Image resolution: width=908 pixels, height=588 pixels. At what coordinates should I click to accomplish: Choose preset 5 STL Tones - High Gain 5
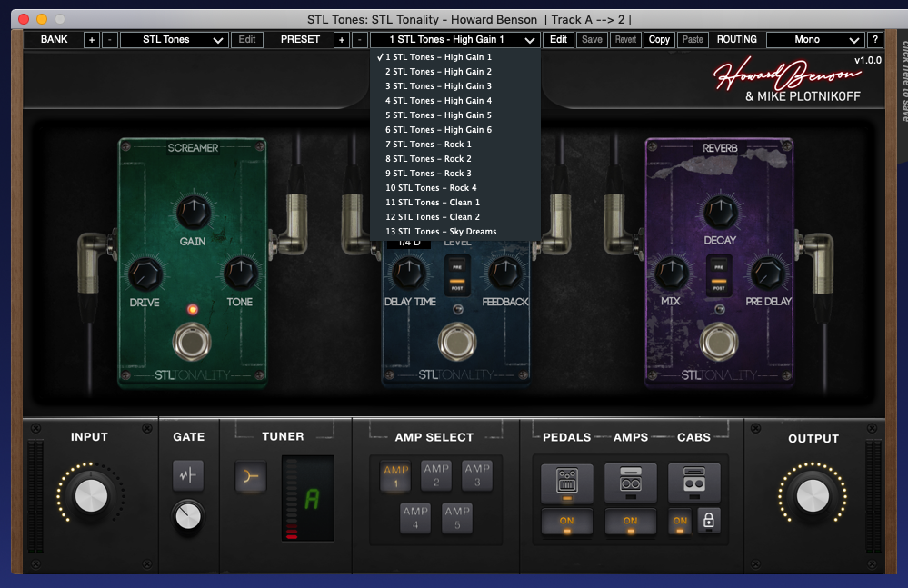[x=455, y=115]
